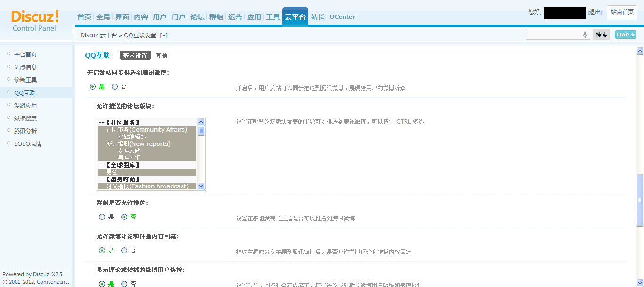Open the 论坛 top menu
Screen dimensions: 644x287
198,17
